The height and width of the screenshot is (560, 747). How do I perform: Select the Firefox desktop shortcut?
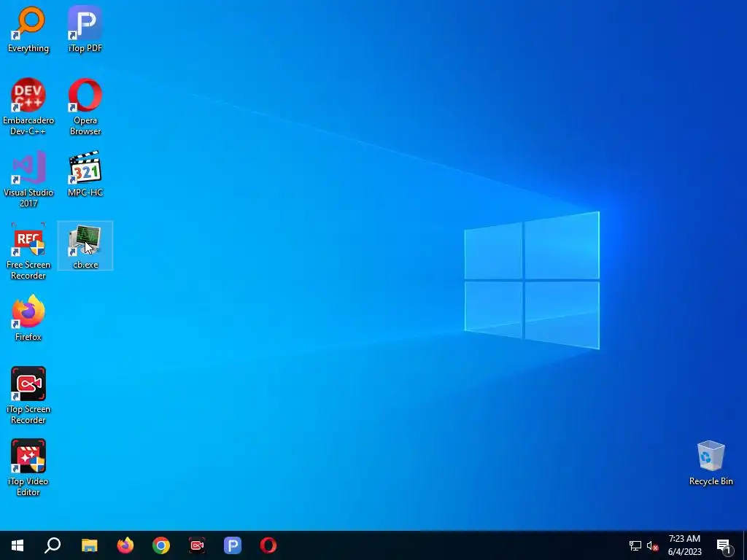(x=28, y=318)
